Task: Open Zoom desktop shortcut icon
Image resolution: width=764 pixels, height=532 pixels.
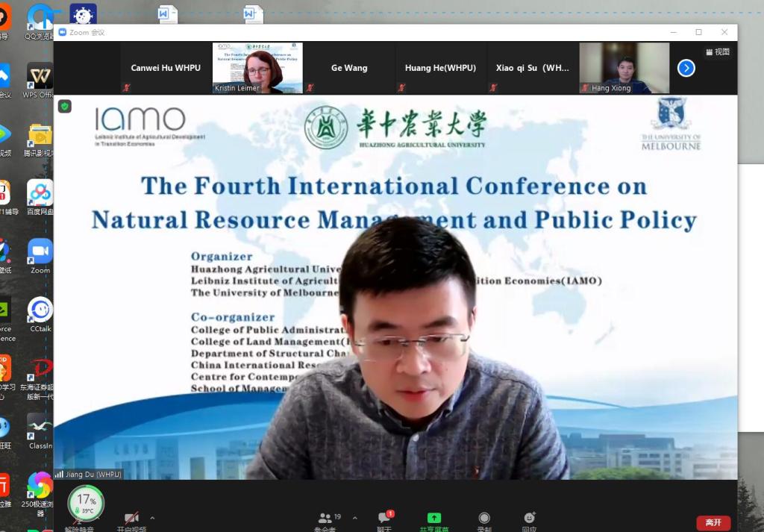Action: click(x=40, y=252)
